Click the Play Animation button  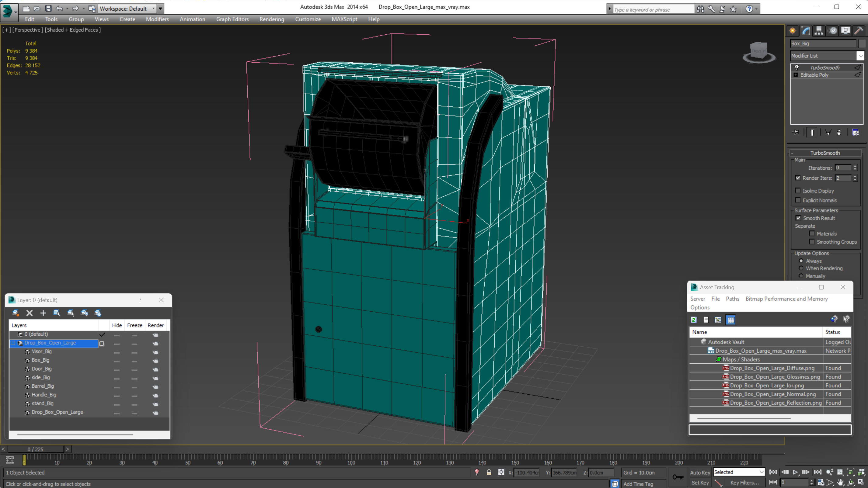pos(795,472)
